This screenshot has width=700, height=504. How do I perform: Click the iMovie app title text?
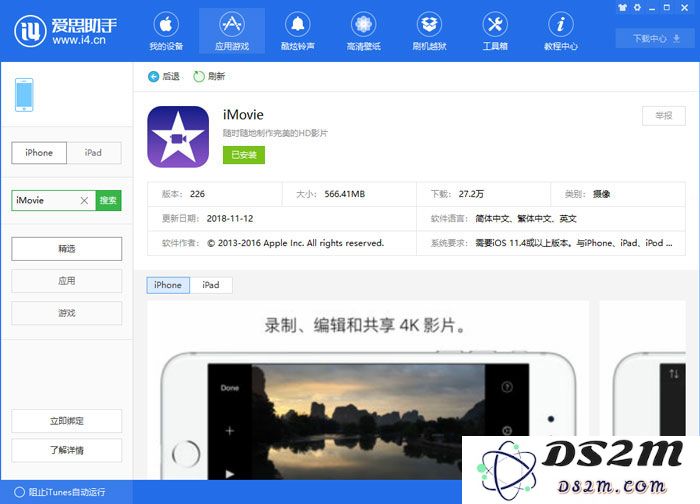(243, 115)
